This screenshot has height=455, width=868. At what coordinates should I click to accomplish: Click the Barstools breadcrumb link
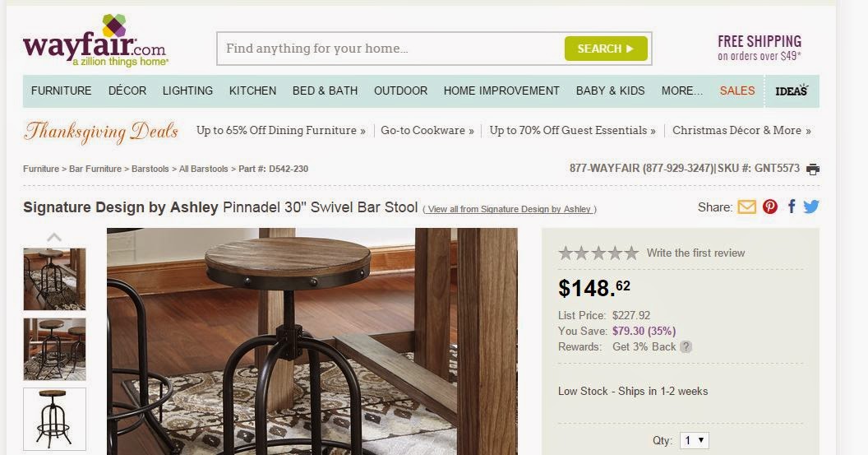pos(150,169)
